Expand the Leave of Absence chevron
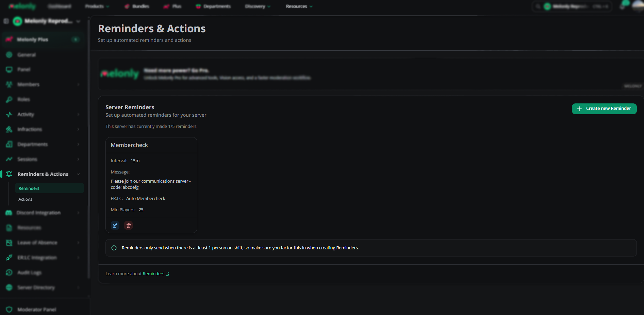 click(x=79, y=243)
